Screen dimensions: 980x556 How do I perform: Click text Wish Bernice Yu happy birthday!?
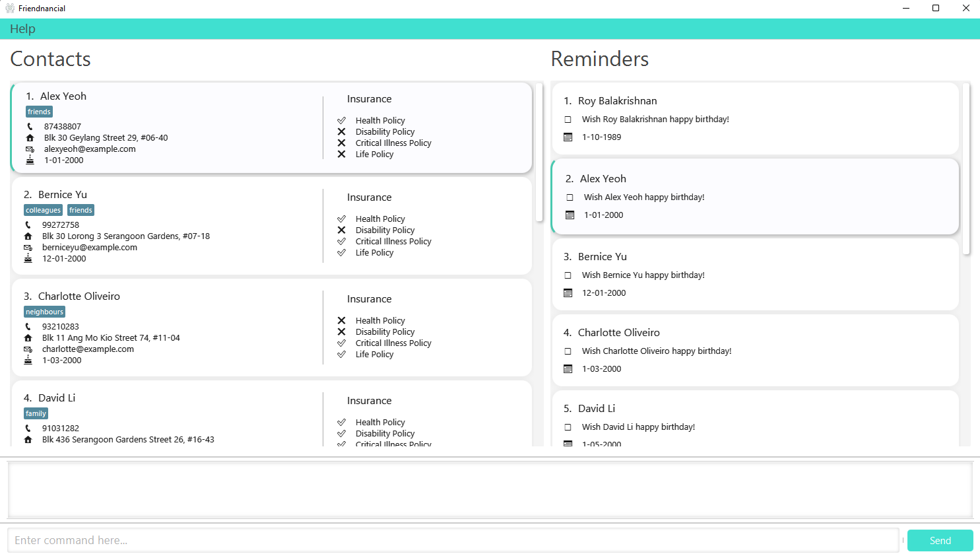point(643,275)
